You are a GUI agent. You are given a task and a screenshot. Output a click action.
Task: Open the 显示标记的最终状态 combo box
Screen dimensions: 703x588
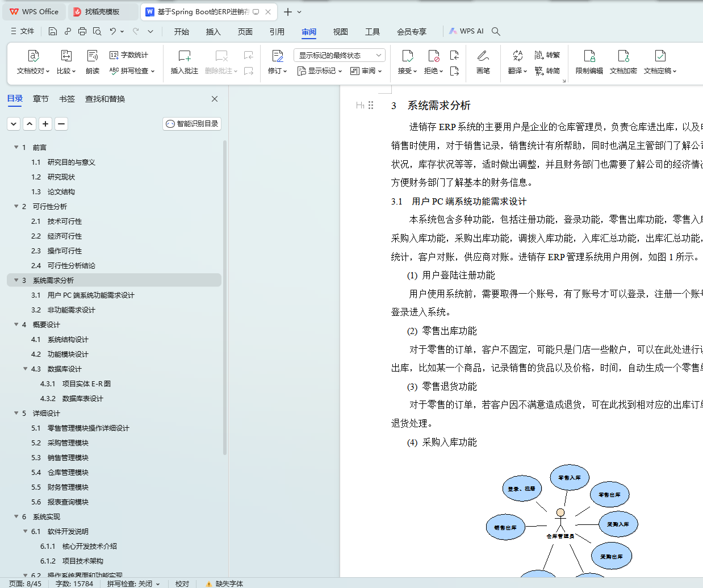pos(340,55)
